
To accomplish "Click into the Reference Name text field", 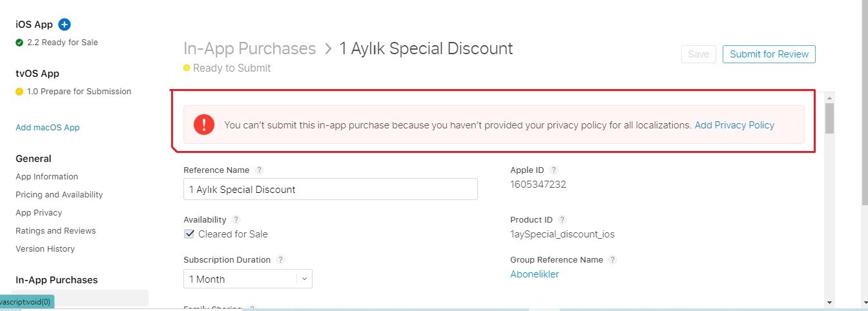I will point(330,190).
